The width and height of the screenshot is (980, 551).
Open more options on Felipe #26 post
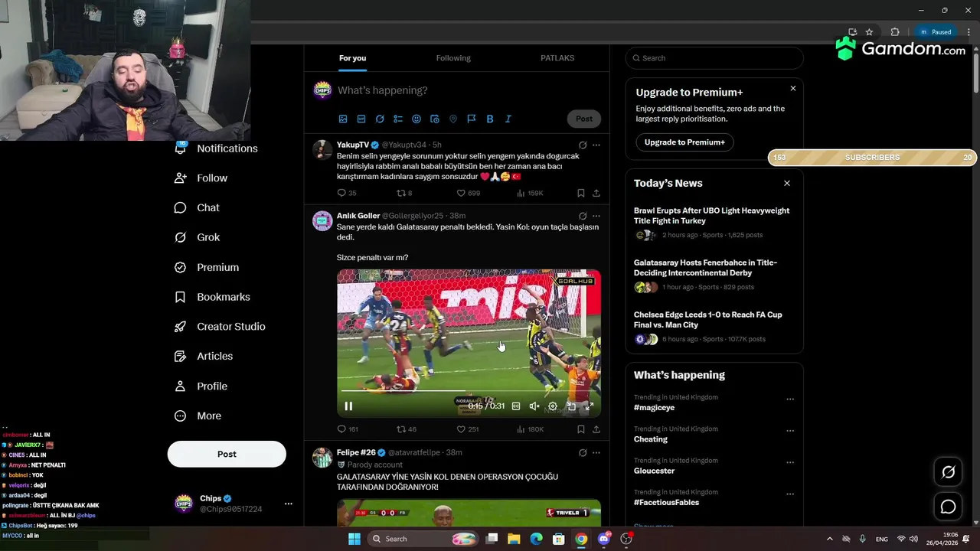click(596, 452)
